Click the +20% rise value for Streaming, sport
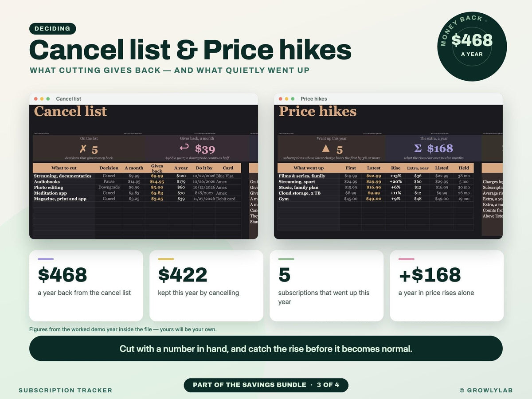Image resolution: width=532 pixels, height=399 pixels. 396,182
